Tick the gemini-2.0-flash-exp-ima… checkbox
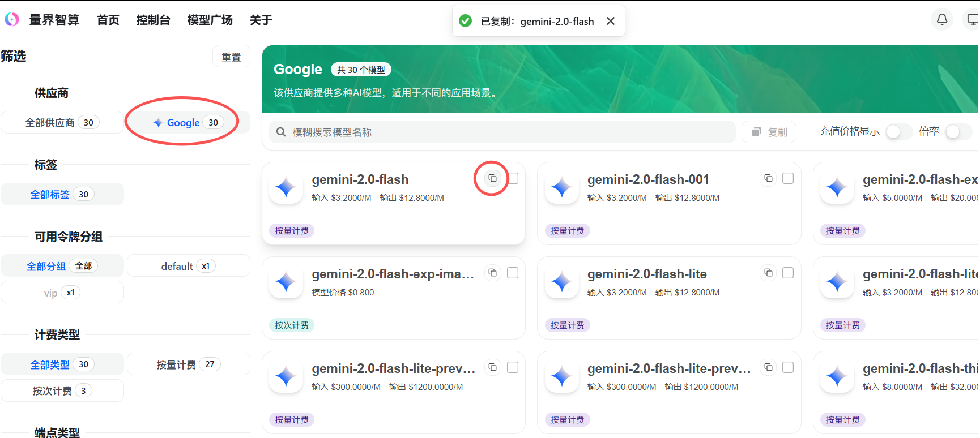Image resolution: width=980 pixels, height=438 pixels. click(x=513, y=273)
